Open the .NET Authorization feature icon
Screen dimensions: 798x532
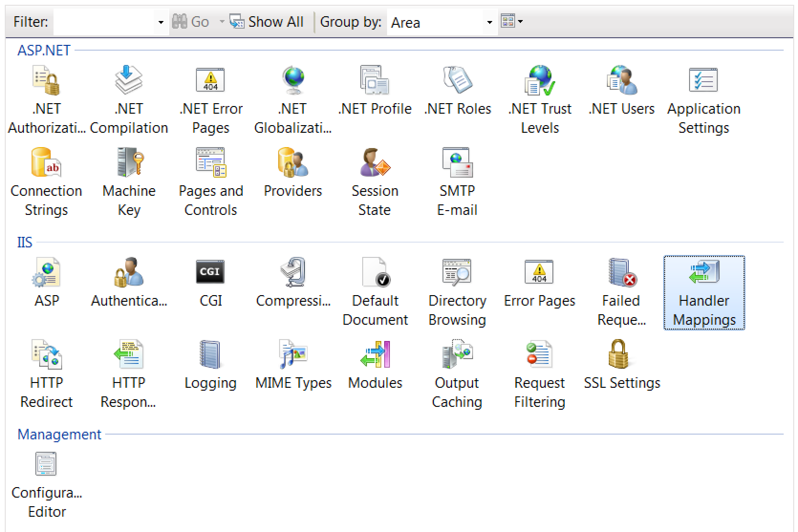coord(46,80)
